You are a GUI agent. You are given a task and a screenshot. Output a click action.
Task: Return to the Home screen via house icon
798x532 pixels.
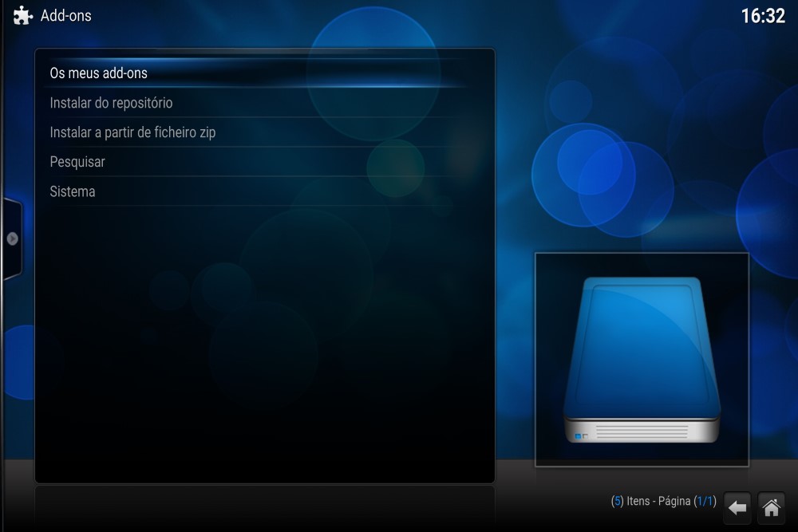coord(771,506)
